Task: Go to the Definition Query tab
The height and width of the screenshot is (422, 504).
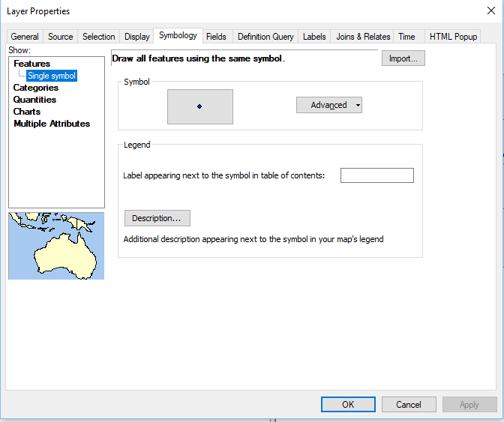Action: point(265,37)
